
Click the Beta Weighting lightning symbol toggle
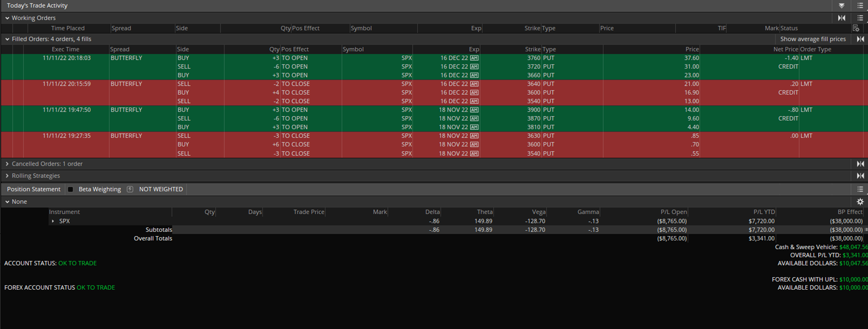pos(130,189)
